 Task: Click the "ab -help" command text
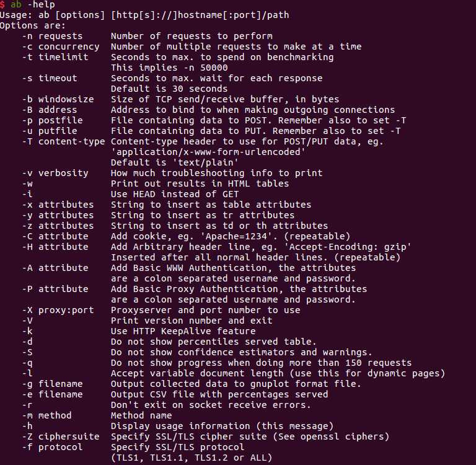(33, 4)
